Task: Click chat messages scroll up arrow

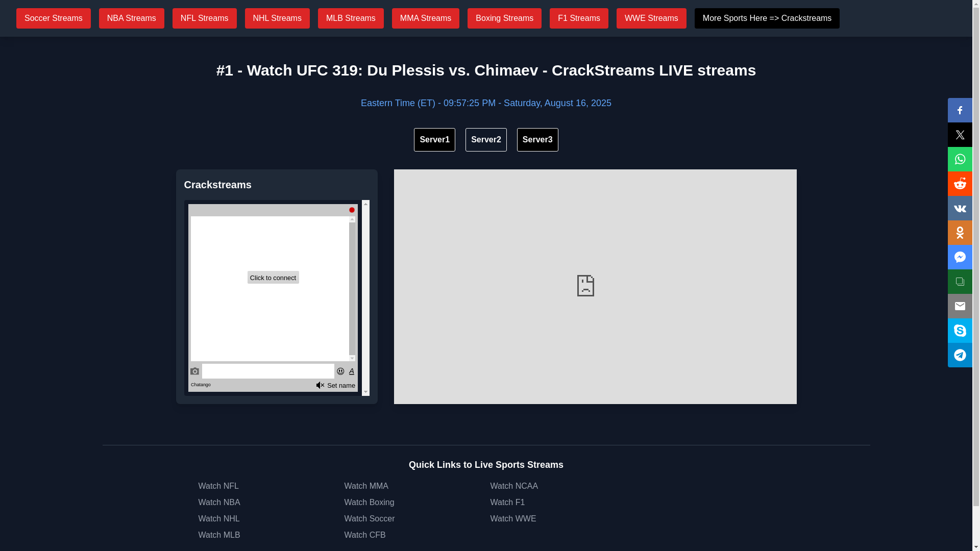Action: (352, 219)
